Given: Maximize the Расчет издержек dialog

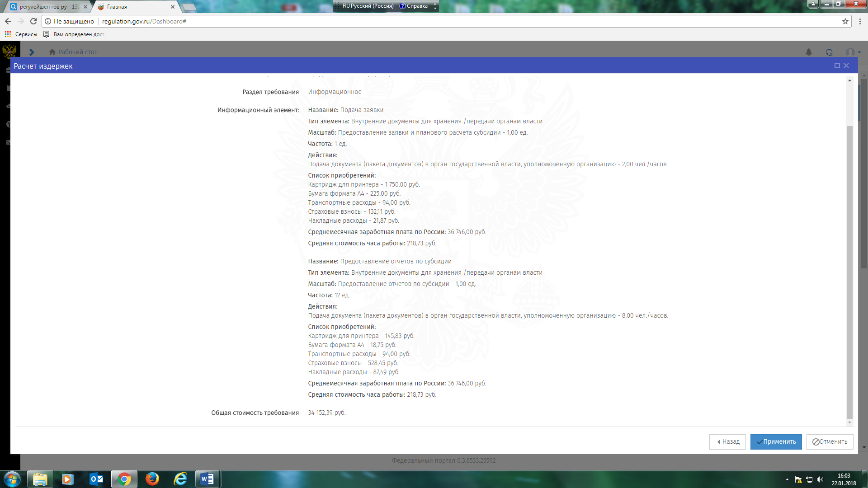Looking at the screenshot, I should [x=837, y=66].
